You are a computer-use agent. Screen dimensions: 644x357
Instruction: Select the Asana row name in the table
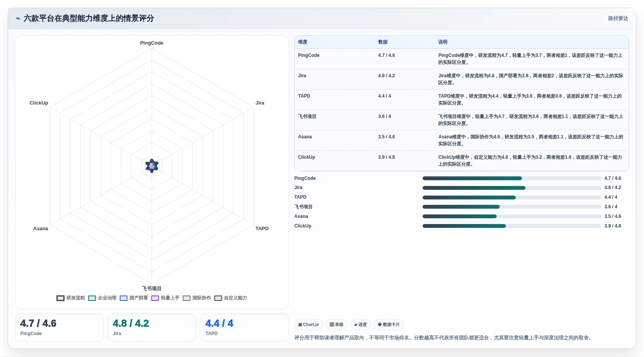pyautogui.click(x=305, y=137)
